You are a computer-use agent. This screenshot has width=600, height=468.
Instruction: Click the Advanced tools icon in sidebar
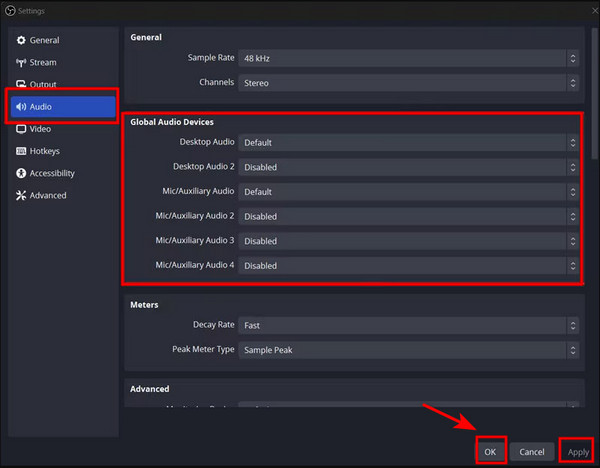(x=21, y=196)
